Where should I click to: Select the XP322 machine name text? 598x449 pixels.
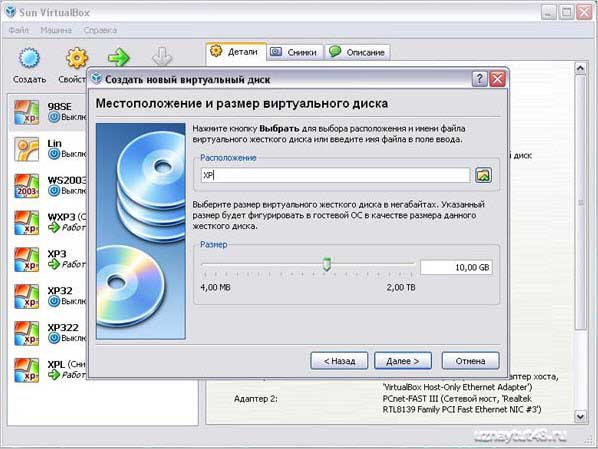pos(63,328)
